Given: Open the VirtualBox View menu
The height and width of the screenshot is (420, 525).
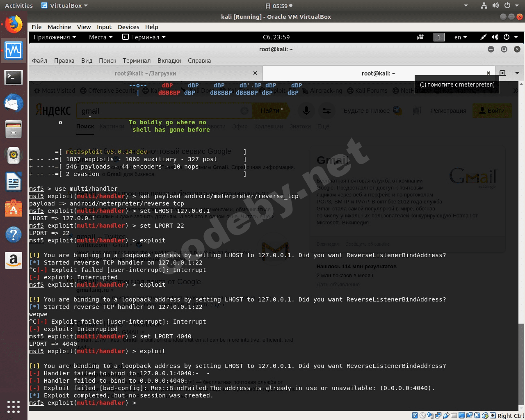Looking at the screenshot, I should [x=84, y=27].
